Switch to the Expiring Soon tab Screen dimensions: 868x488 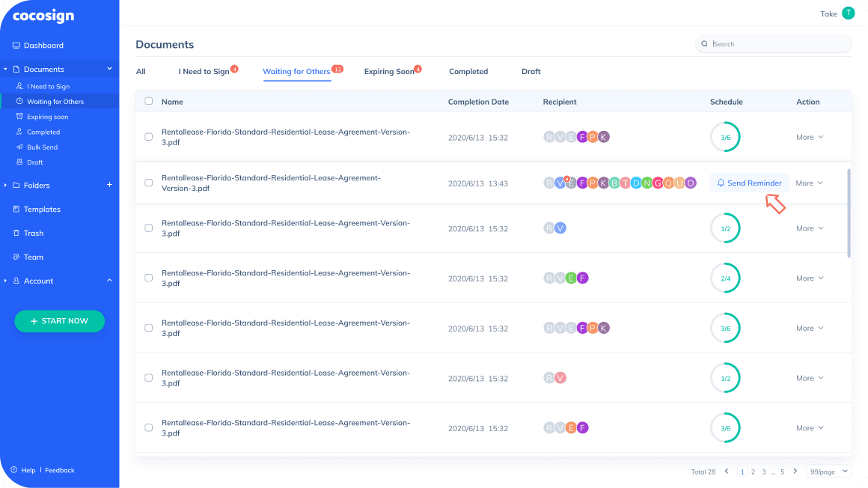pos(388,72)
